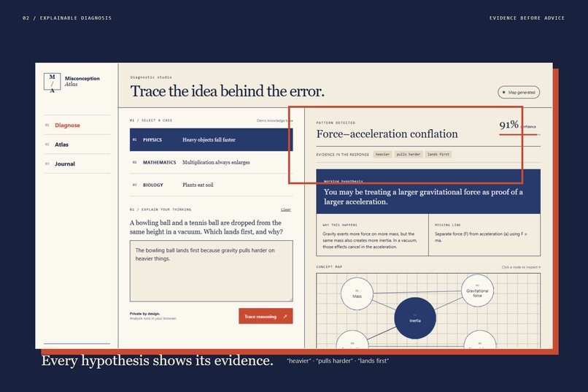The width and height of the screenshot is (588, 392).
Task: Click the "Why this happens" explanation text
Action: pos(369,240)
